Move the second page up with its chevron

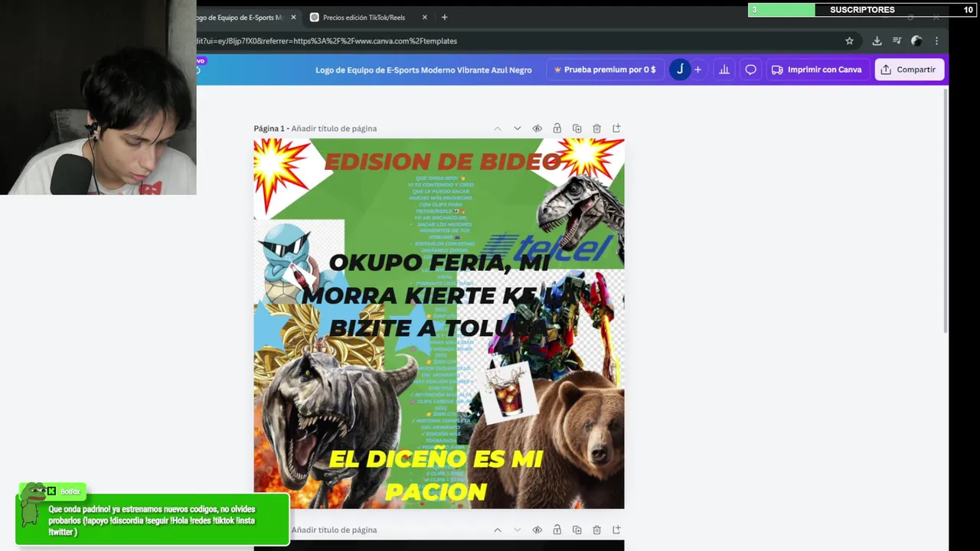click(x=497, y=530)
